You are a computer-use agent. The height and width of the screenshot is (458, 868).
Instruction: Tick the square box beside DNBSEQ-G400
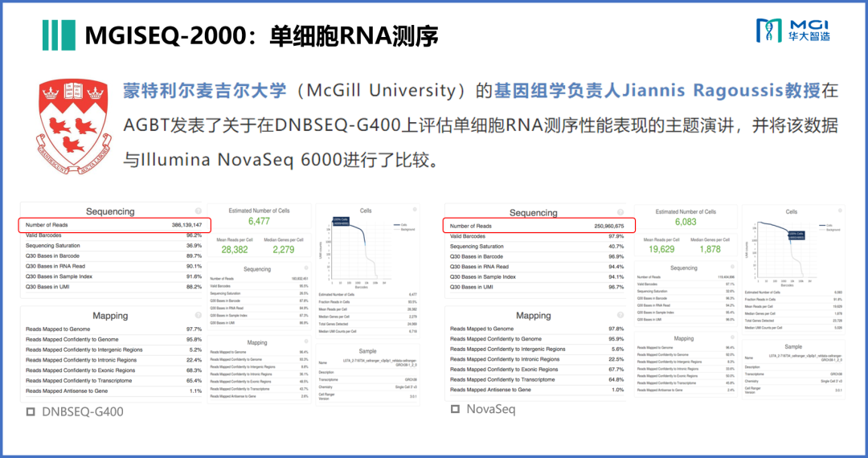31,411
